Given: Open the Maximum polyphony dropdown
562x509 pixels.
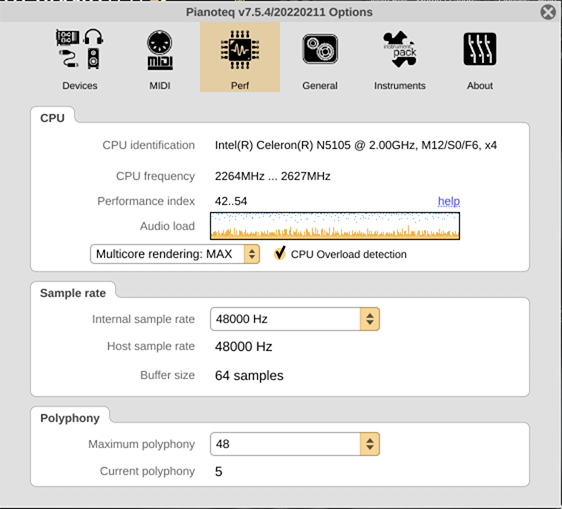Looking at the screenshot, I should (x=295, y=444).
